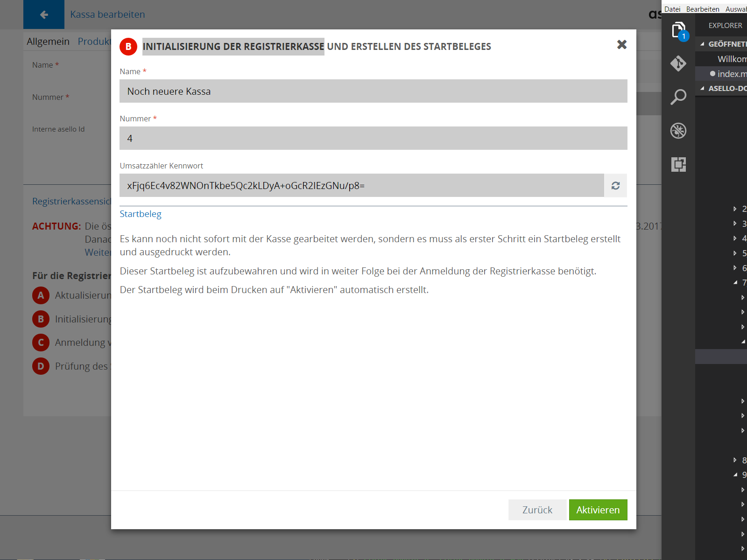Open the VS Code Explorer files icon

pos(678,31)
